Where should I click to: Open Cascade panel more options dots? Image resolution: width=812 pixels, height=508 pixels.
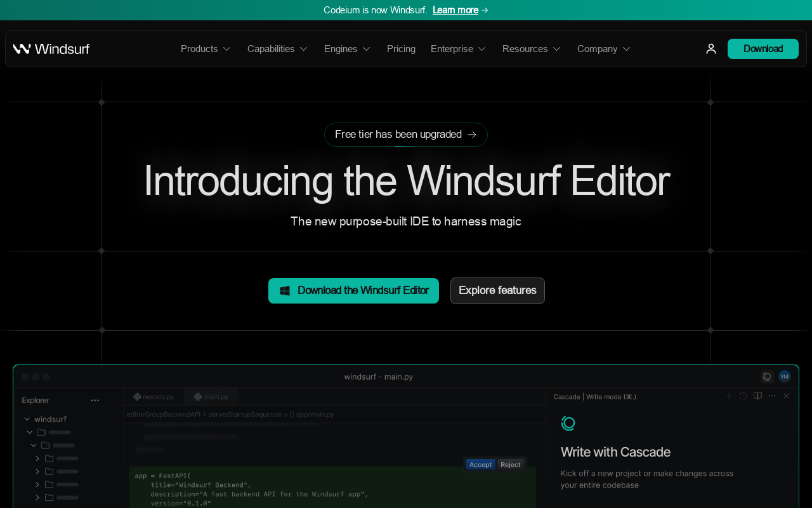pyautogui.click(x=772, y=396)
